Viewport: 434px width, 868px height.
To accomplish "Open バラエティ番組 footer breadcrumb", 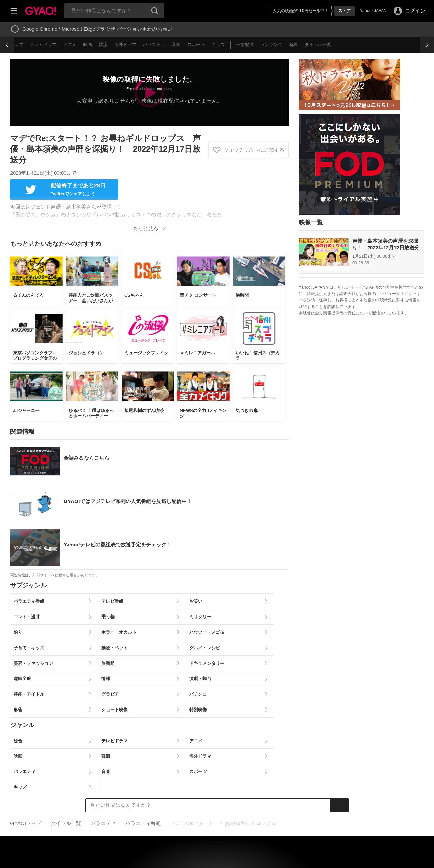I will tap(143, 823).
